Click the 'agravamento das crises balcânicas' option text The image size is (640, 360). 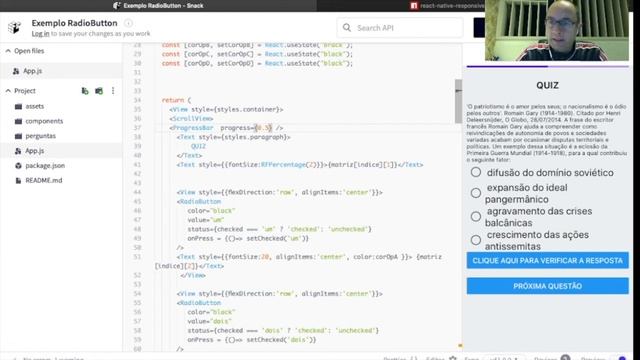(x=538, y=217)
